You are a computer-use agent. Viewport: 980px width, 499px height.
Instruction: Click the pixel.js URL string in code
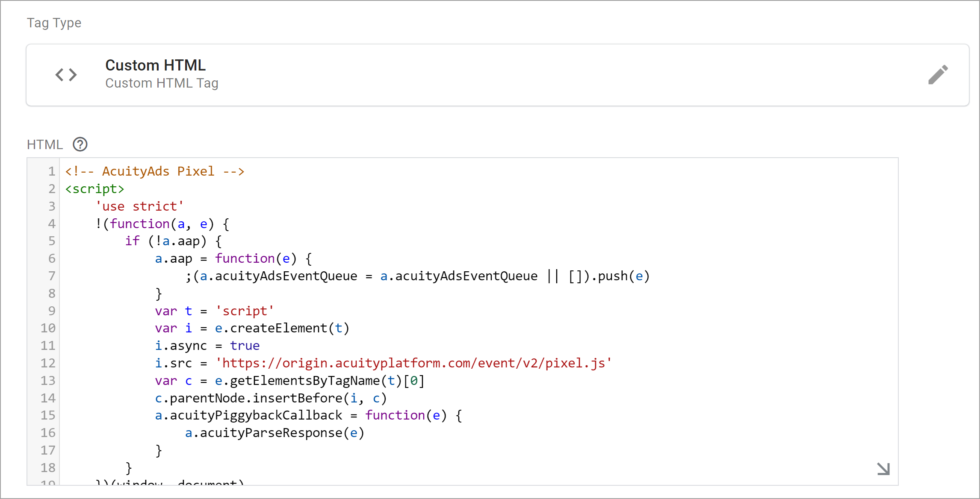(x=413, y=363)
